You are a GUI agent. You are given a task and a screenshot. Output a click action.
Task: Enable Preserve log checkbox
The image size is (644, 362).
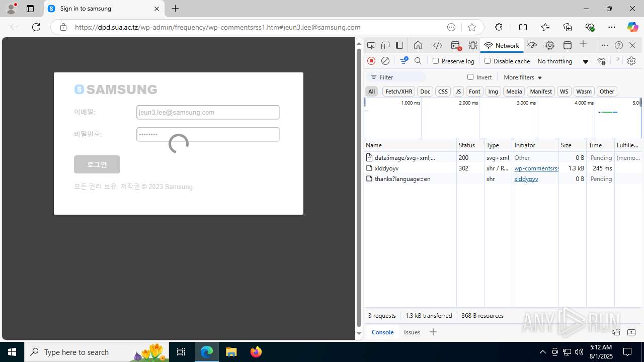(x=436, y=61)
